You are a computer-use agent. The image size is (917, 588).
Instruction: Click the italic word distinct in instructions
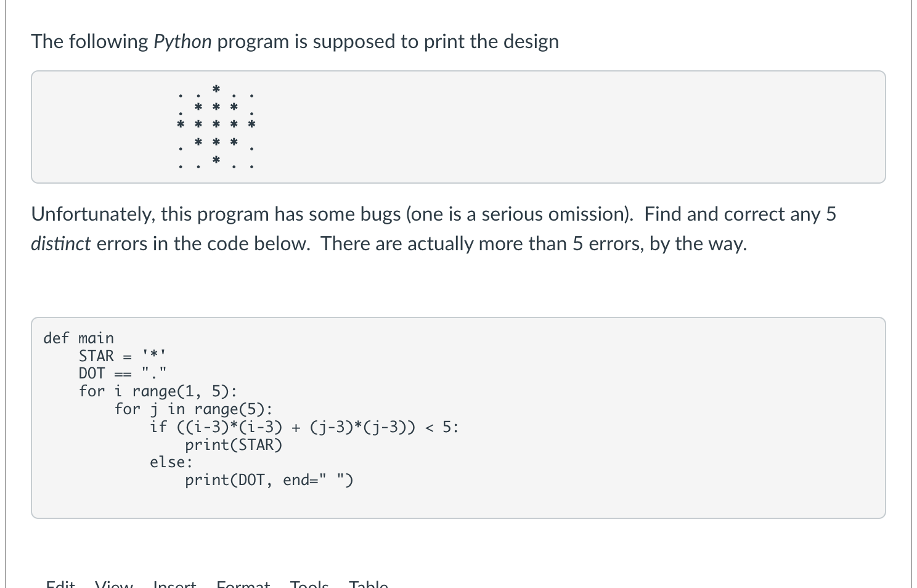coord(61,243)
